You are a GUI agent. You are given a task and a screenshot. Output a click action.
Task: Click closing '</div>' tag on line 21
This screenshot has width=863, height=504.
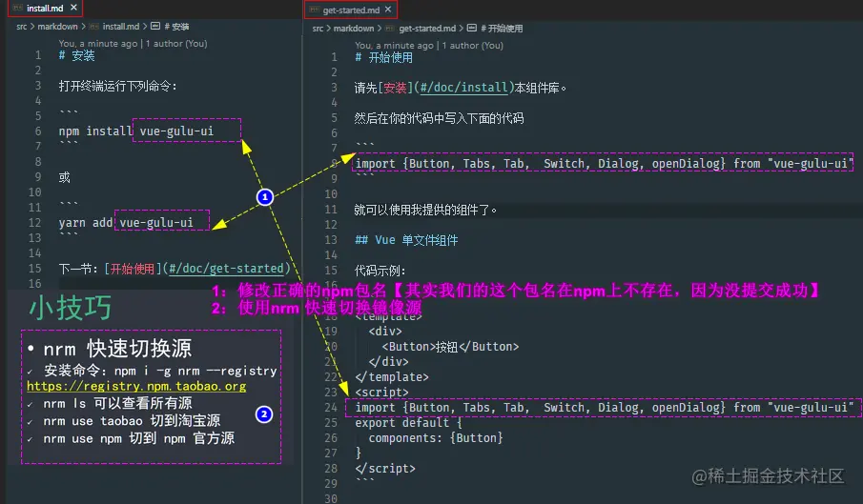coord(388,362)
